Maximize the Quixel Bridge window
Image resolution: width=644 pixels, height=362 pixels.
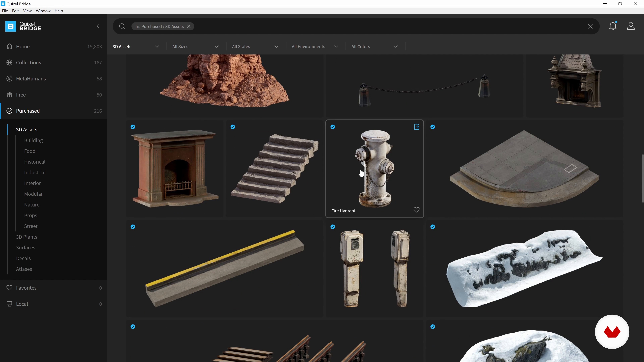[x=620, y=4]
